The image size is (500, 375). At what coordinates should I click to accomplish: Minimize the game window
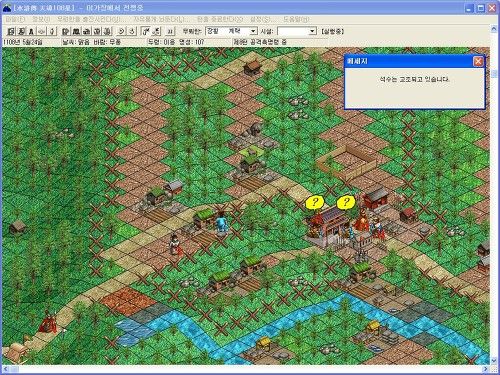[x=469, y=8]
